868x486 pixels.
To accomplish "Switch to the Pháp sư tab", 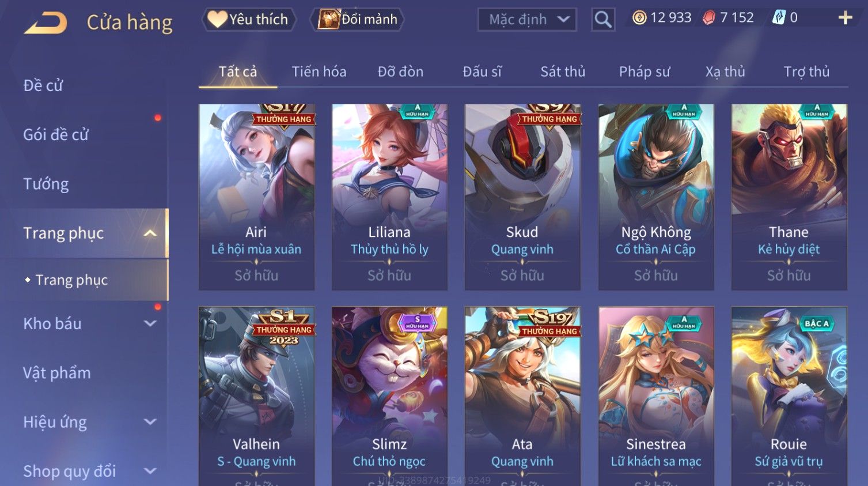I will point(645,71).
